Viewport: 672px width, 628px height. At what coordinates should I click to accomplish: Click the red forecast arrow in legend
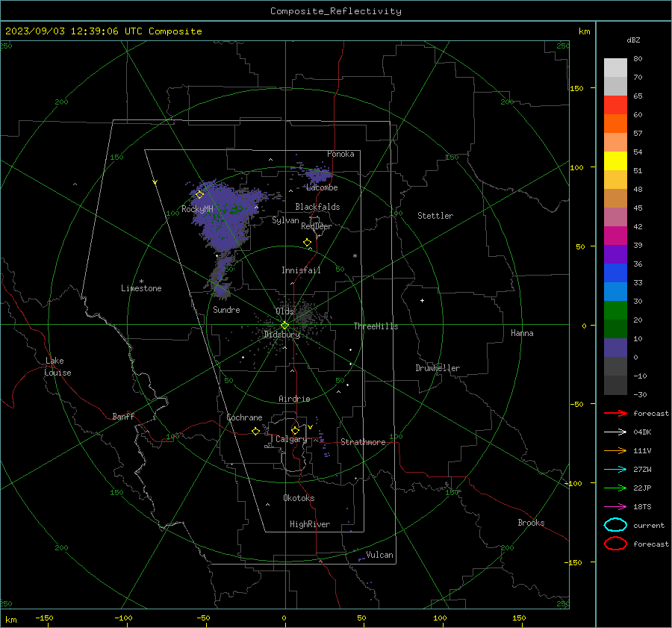coord(615,413)
